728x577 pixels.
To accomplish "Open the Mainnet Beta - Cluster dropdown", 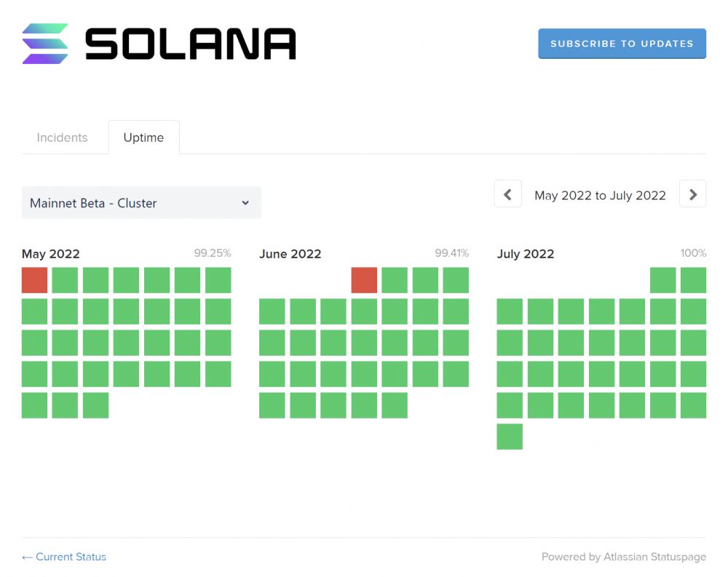I will (x=141, y=203).
